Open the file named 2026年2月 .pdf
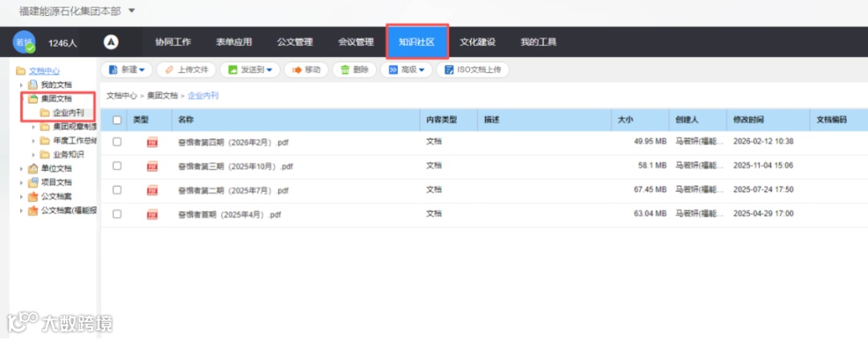 pyautogui.click(x=233, y=142)
